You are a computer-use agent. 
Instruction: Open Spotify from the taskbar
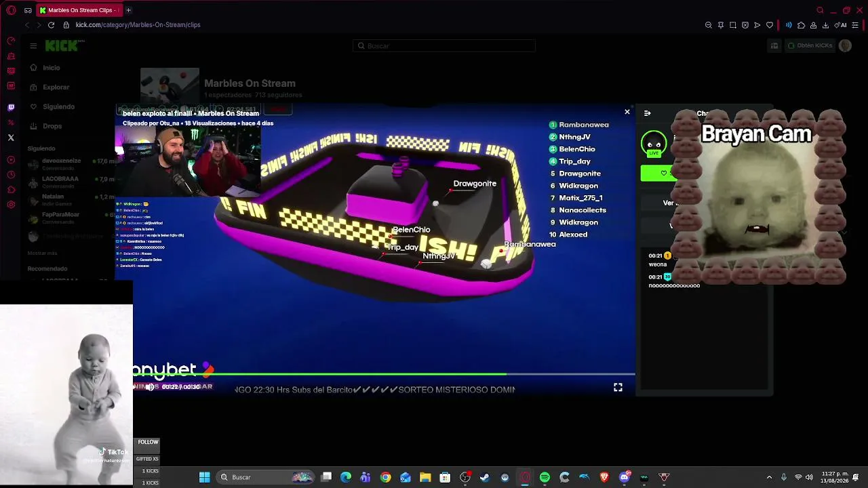point(545,477)
